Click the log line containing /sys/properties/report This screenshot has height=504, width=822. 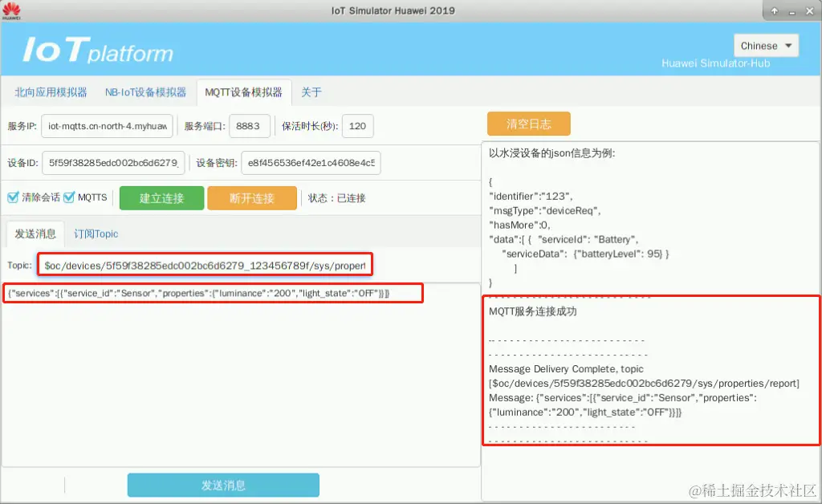(x=644, y=384)
